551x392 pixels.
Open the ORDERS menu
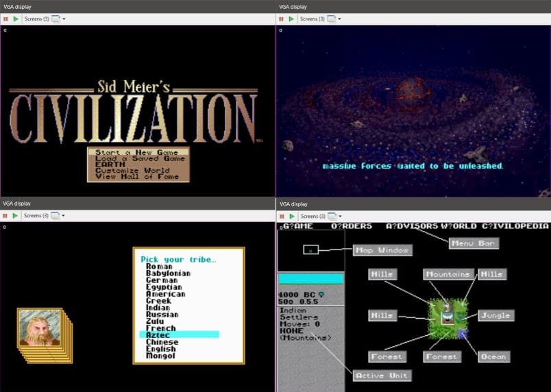352,226
